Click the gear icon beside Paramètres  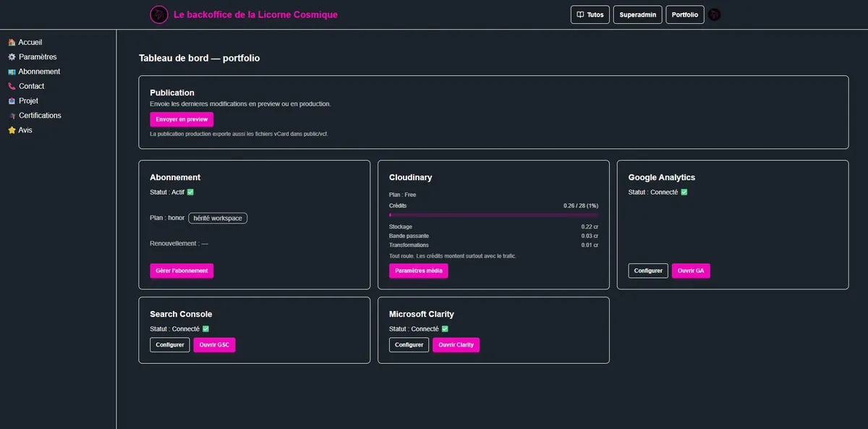[12, 56]
